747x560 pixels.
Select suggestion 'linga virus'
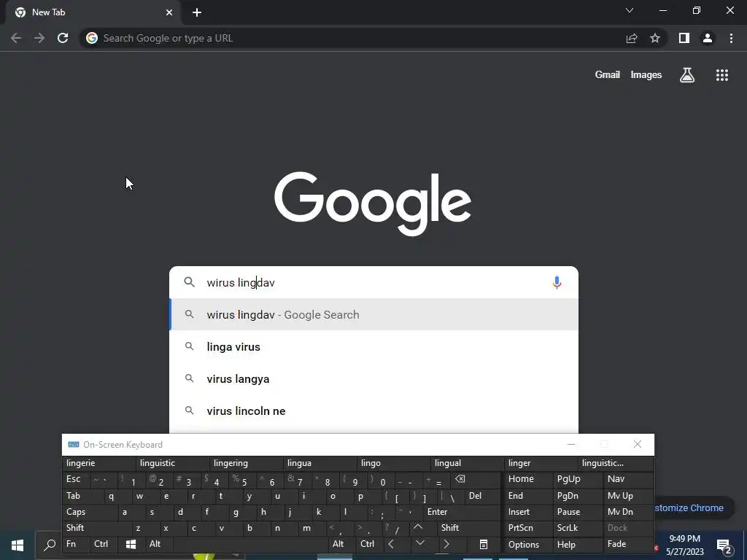click(374, 346)
